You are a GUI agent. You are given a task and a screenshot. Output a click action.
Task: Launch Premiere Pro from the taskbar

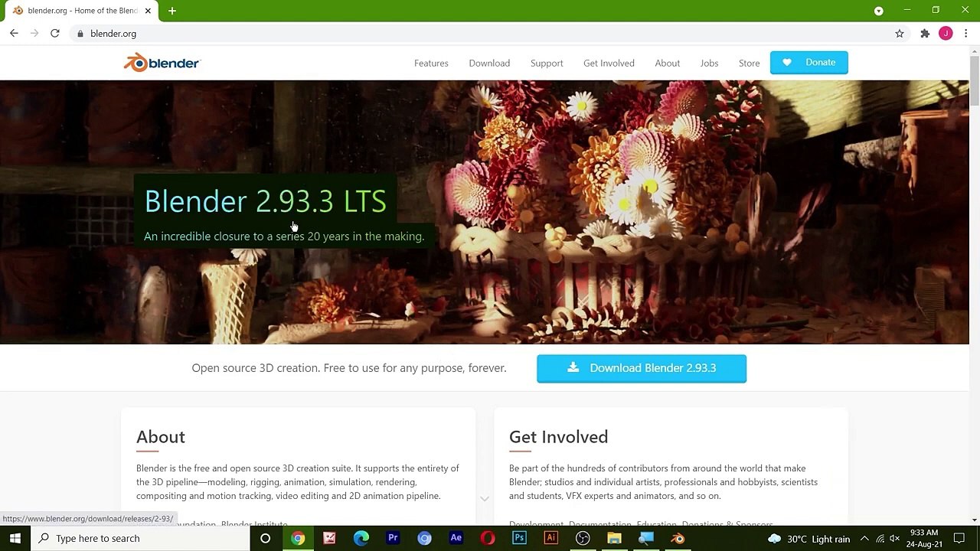[393, 538]
